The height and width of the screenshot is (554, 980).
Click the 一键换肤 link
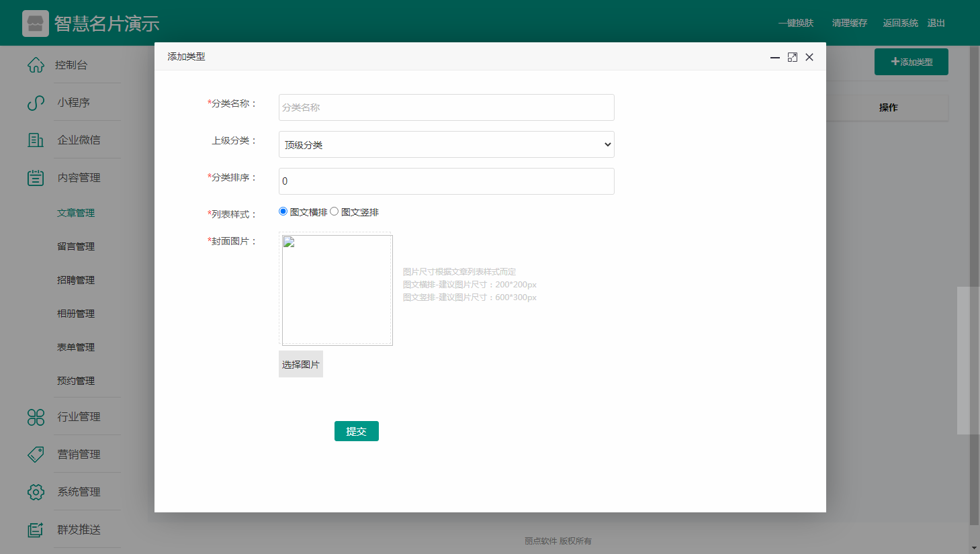796,23
